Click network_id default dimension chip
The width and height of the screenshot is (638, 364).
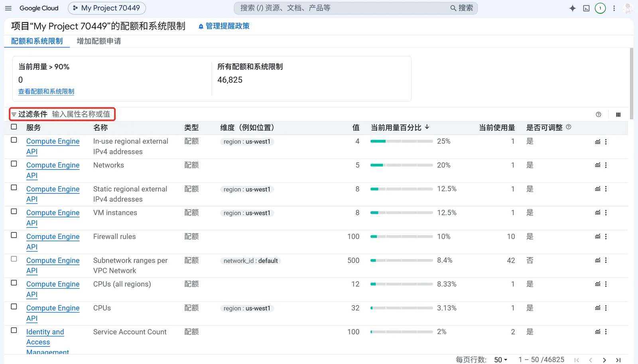point(250,261)
